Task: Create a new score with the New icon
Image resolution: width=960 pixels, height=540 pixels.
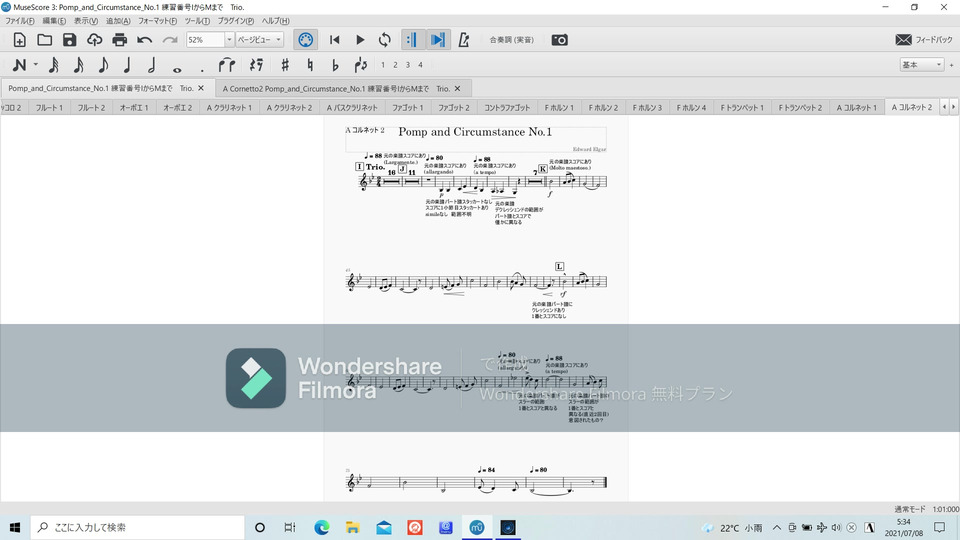Action: coord(20,40)
